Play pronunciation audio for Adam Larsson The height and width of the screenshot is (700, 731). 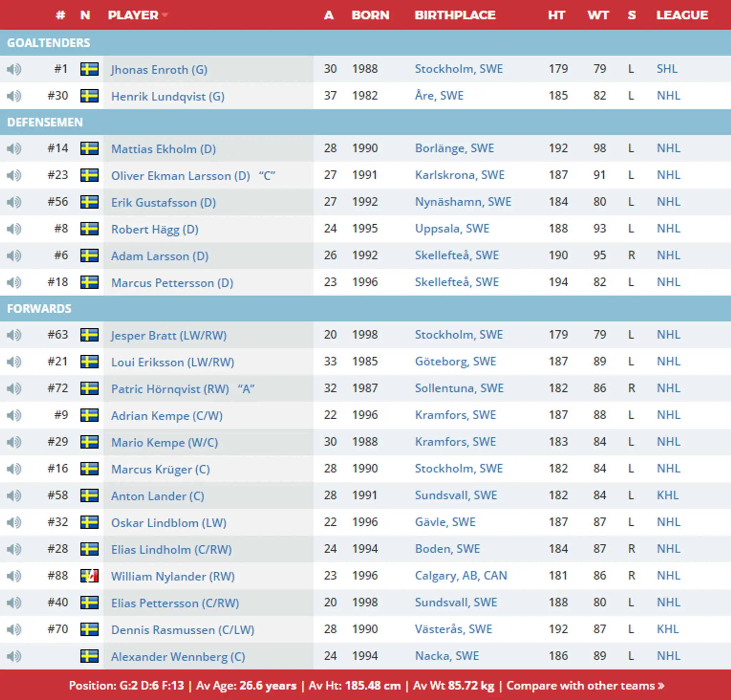[14, 256]
